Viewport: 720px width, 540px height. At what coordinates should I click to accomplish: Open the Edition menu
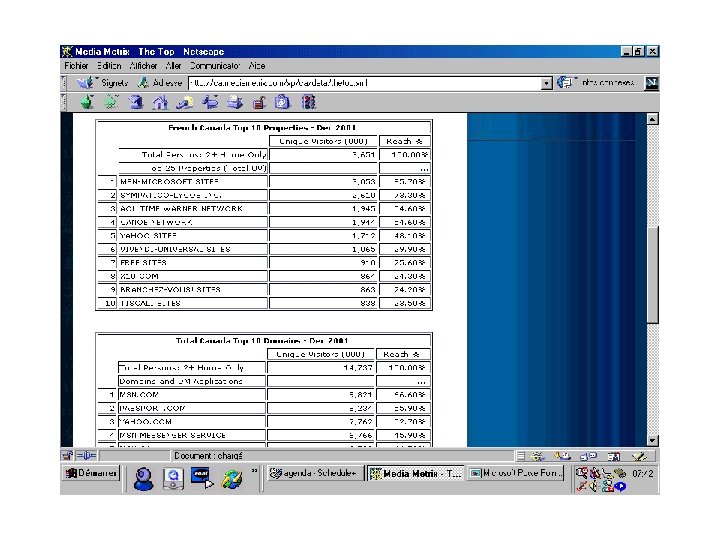click(109, 66)
